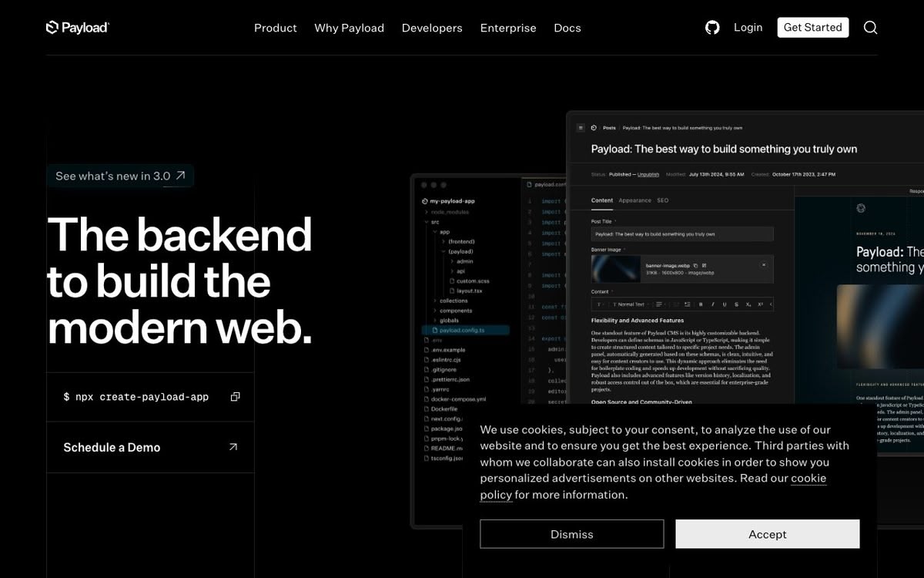Open the Docs link
Screen dimensions: 924x578
pos(567,28)
